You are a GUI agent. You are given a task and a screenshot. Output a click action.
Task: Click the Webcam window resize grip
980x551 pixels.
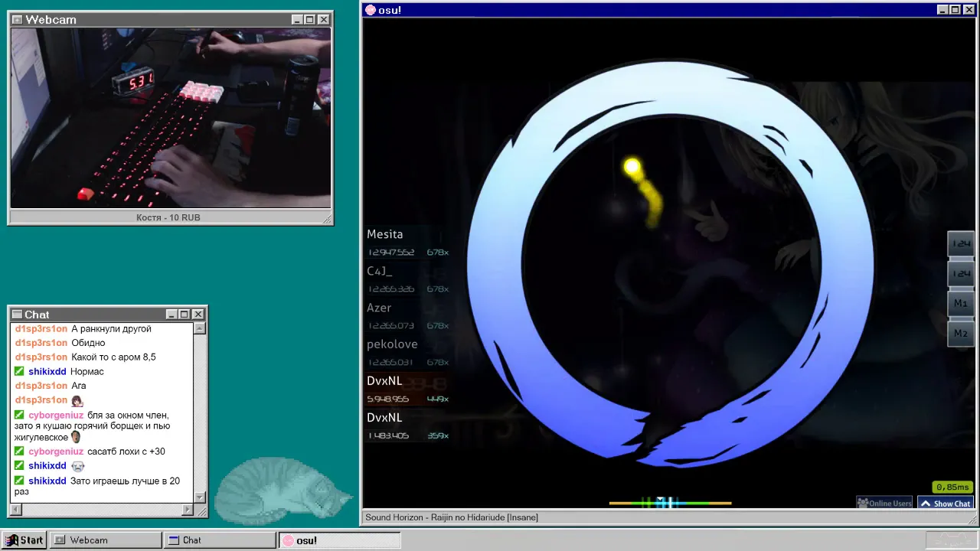328,219
